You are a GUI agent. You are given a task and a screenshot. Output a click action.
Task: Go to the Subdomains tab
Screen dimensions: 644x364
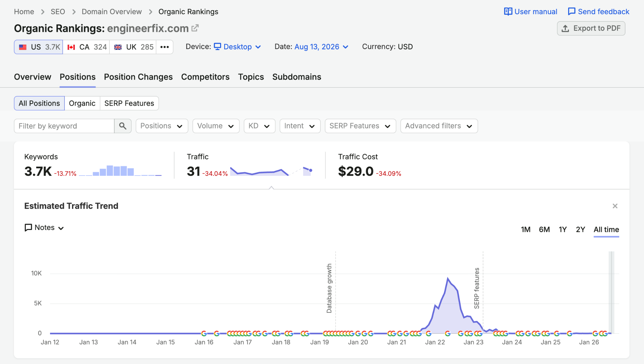tap(297, 77)
